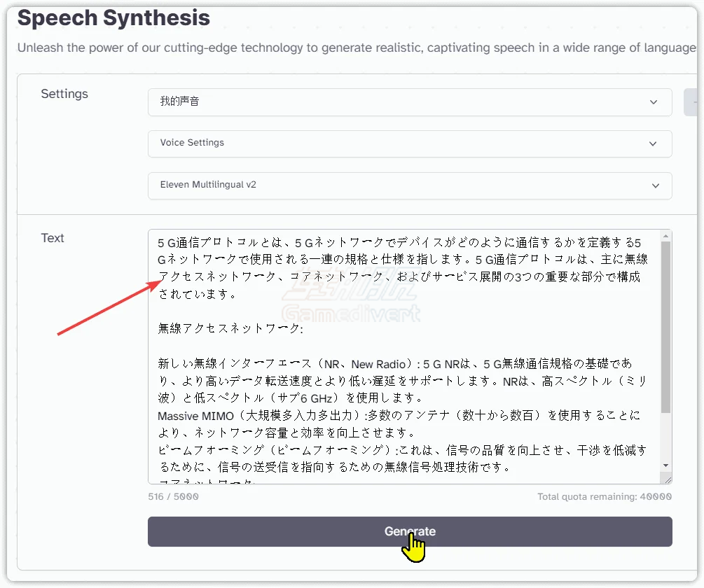Click the empty scrollbar track below the thumb
This screenshot has width=704, height=588.
[665, 437]
